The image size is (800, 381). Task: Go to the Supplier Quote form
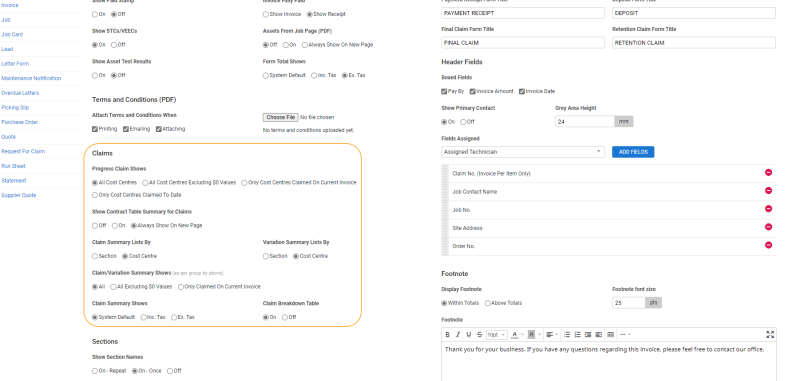(x=18, y=195)
